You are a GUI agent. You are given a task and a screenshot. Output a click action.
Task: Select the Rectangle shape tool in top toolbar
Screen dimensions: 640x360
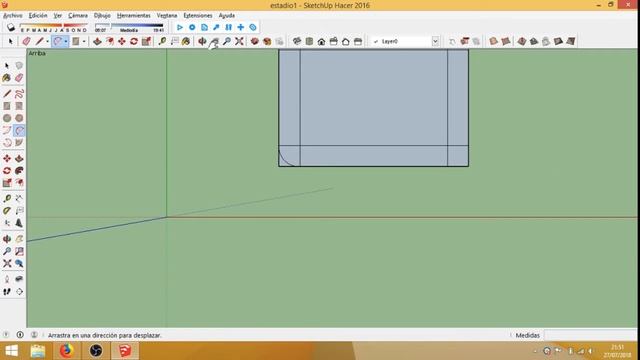pyautogui.click(x=76, y=41)
